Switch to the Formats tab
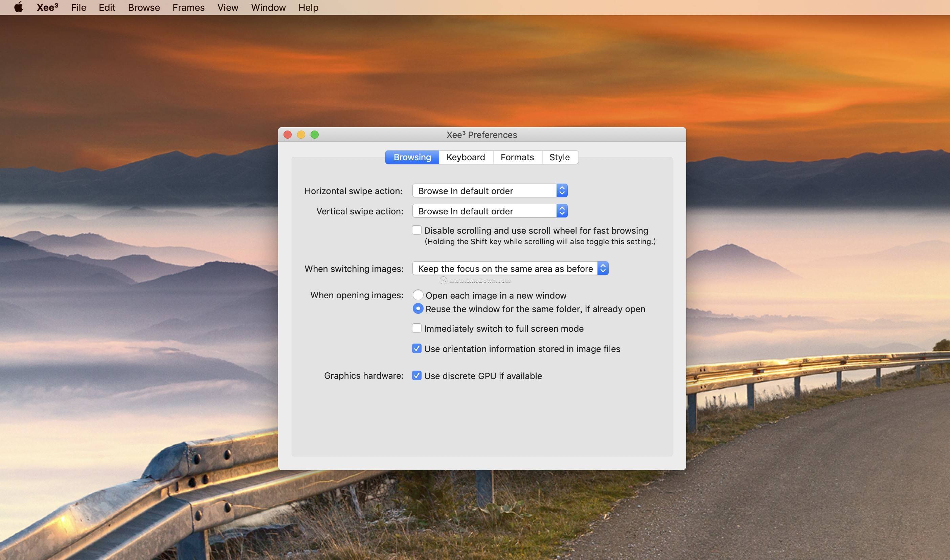This screenshot has width=950, height=560. [517, 157]
